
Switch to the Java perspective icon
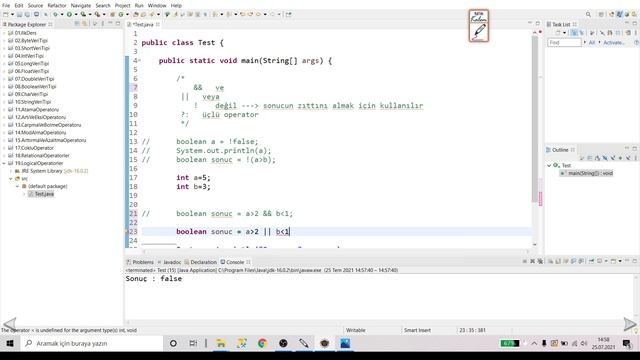(619, 14)
